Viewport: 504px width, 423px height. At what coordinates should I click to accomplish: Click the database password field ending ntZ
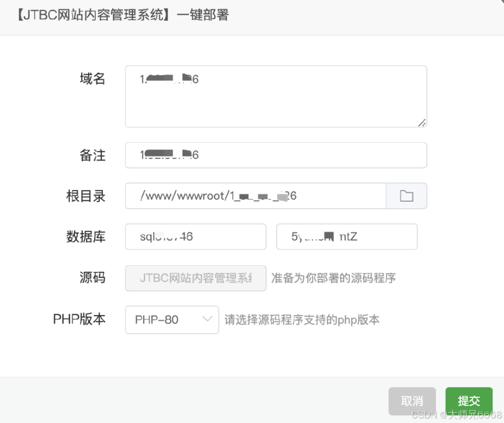coord(347,237)
